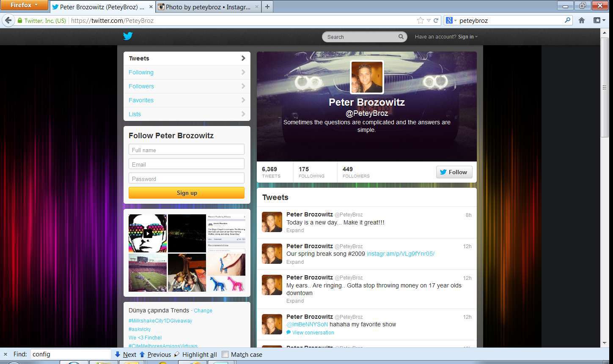Click the Full name input field
This screenshot has height=364, width=613.
click(x=187, y=150)
